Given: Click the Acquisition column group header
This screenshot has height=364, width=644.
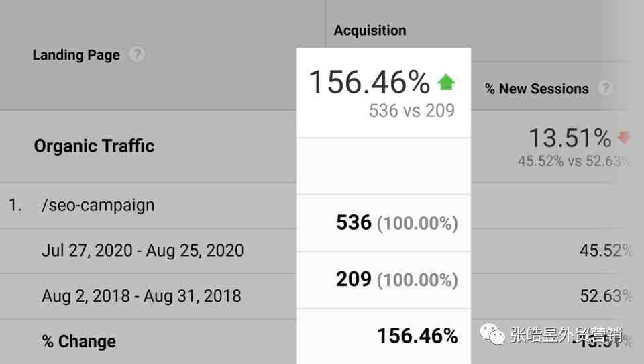Looking at the screenshot, I should point(370,30).
